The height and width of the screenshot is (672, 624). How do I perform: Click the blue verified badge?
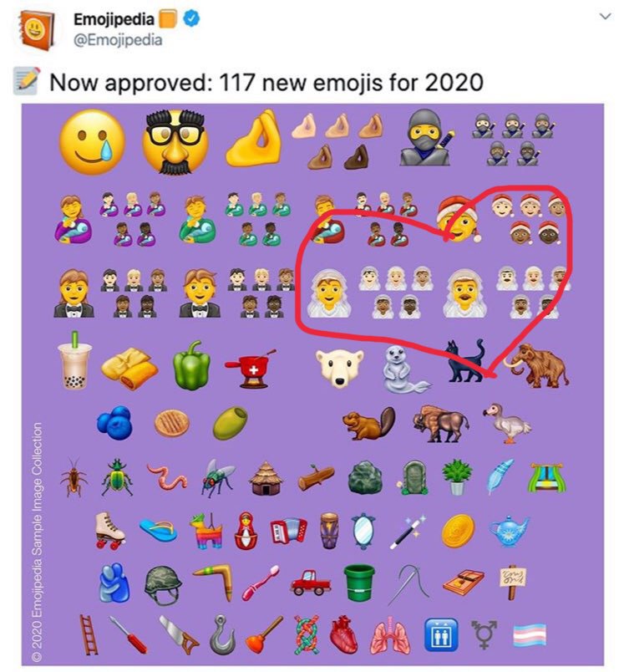(191, 18)
